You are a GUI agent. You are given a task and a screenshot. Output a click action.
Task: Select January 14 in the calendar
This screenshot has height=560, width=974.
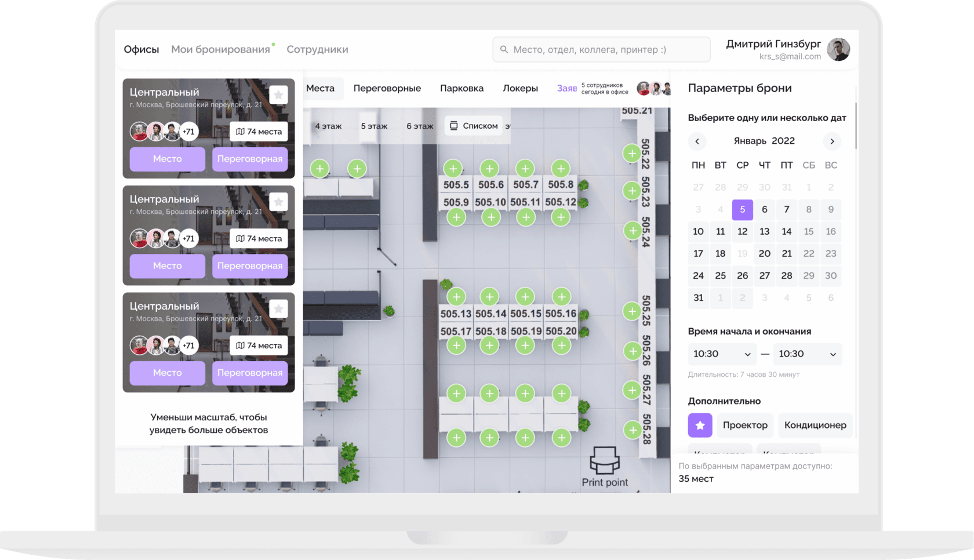pyautogui.click(x=786, y=231)
